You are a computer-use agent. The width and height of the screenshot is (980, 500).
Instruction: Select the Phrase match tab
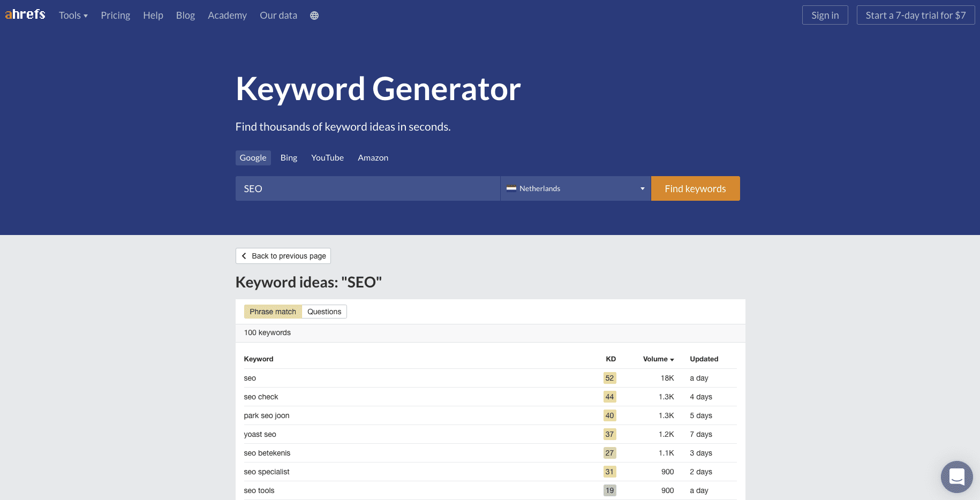[x=273, y=312]
